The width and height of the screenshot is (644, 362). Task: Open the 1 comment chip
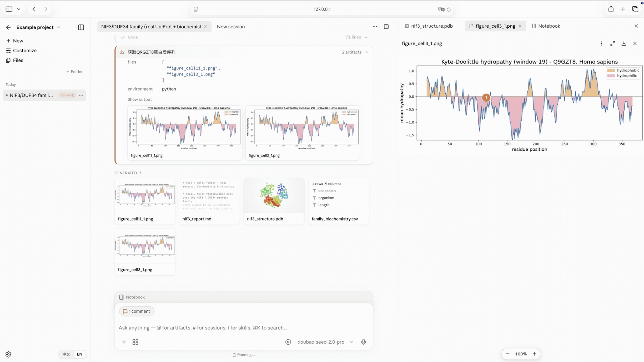[x=137, y=311]
